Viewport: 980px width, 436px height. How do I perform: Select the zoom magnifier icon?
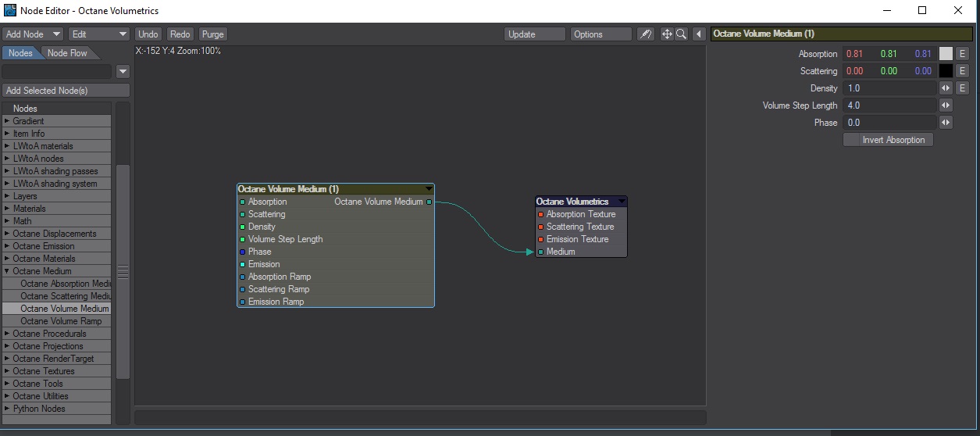coord(681,34)
